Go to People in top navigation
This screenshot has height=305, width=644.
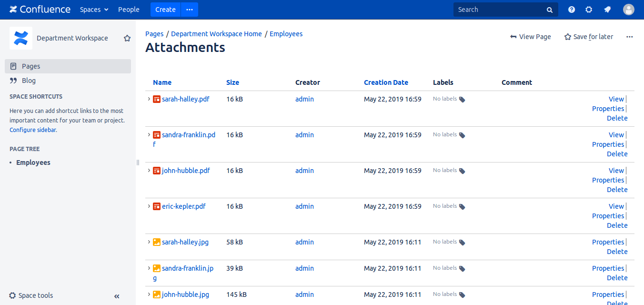pos(129,10)
